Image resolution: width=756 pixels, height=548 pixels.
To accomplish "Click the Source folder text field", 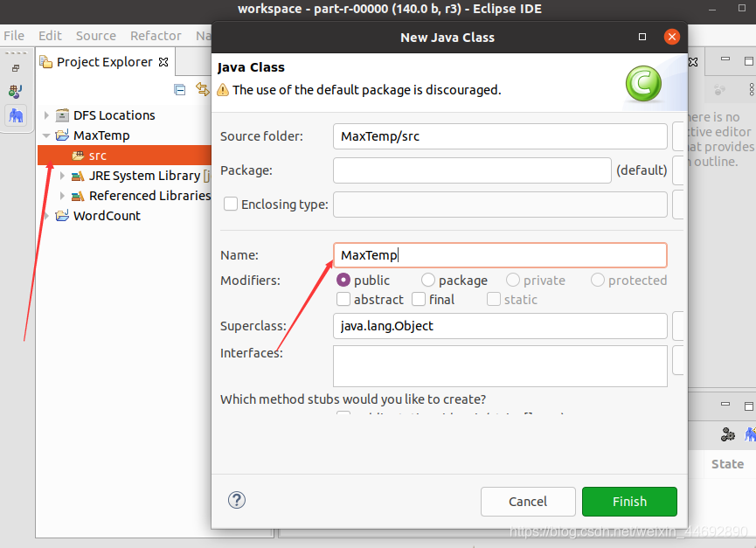I will 500,136.
